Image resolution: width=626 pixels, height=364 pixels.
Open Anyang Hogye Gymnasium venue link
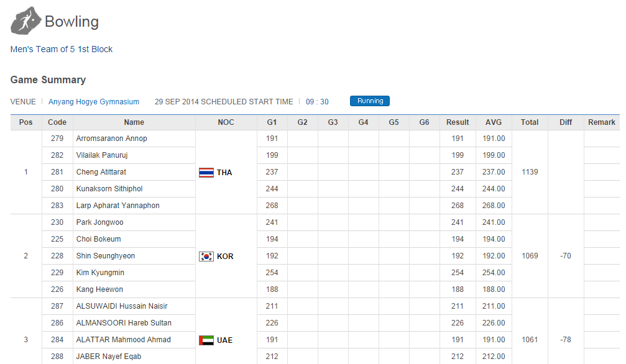(x=94, y=101)
